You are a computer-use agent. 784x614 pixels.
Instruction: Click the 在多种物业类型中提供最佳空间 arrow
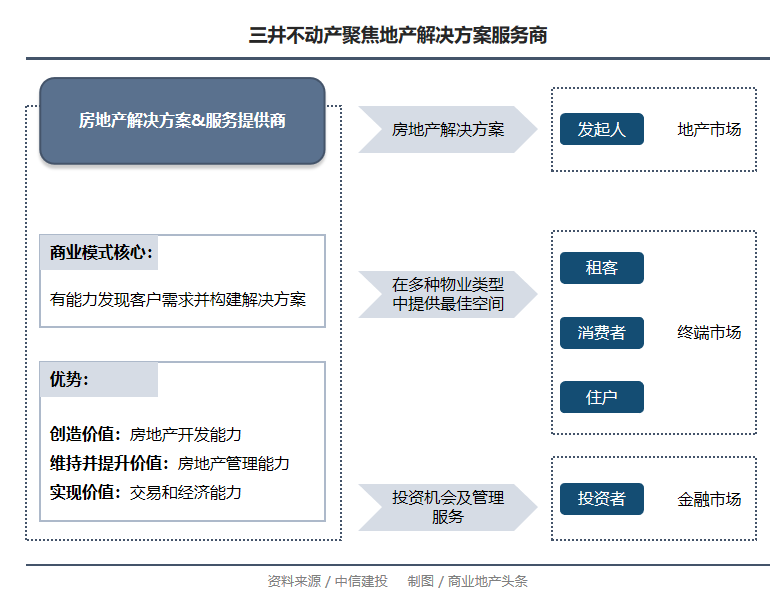coord(448,294)
